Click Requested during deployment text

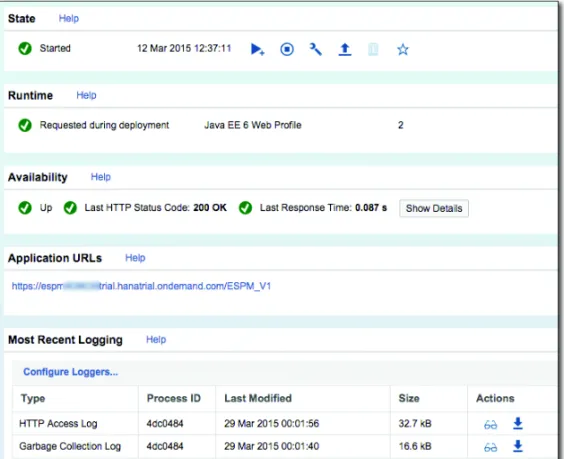click(x=104, y=125)
